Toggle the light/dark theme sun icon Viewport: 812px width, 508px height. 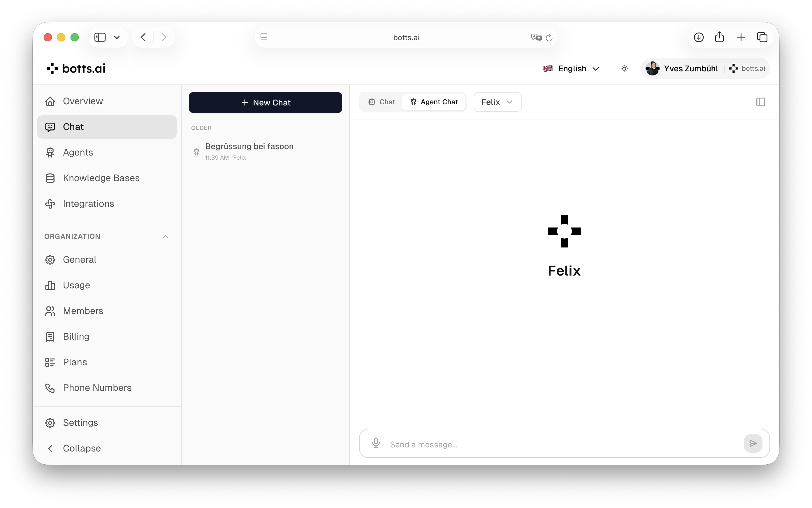pyautogui.click(x=624, y=69)
